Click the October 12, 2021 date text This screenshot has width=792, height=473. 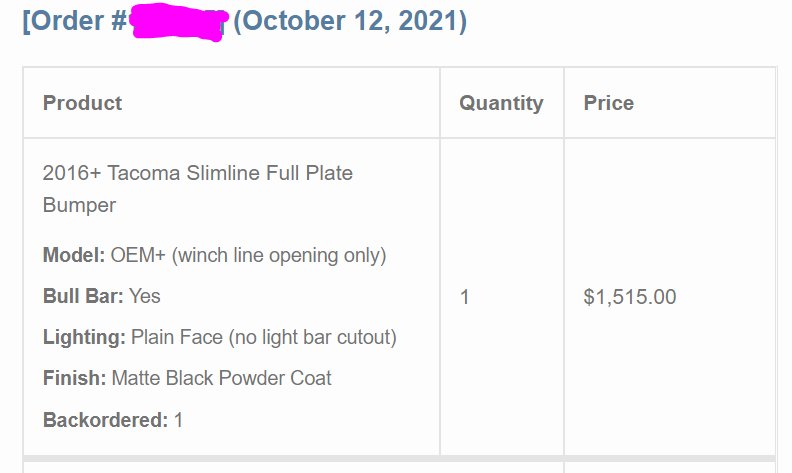(350, 21)
